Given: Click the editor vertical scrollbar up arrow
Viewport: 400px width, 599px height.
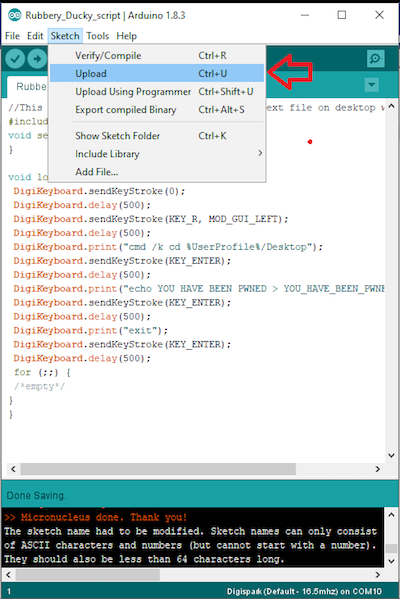Looking at the screenshot, I should tap(392, 106).
